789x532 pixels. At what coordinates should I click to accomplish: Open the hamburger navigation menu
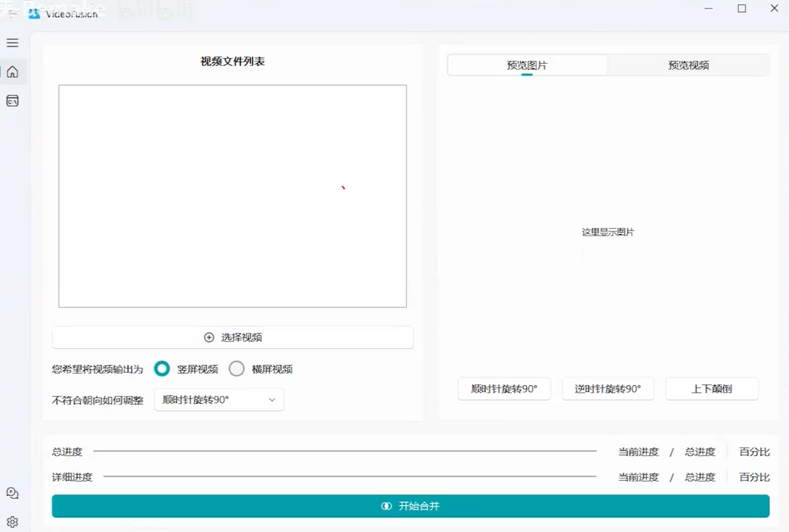pyautogui.click(x=12, y=43)
